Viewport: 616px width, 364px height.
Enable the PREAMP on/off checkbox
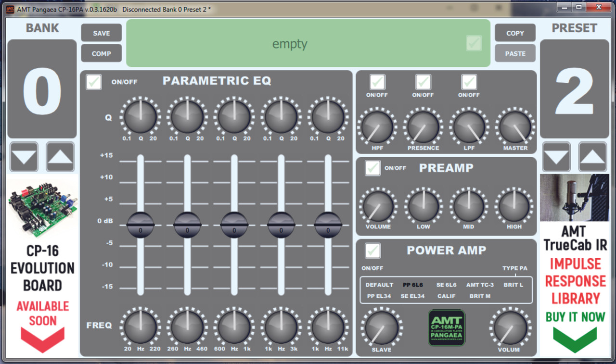click(x=372, y=168)
